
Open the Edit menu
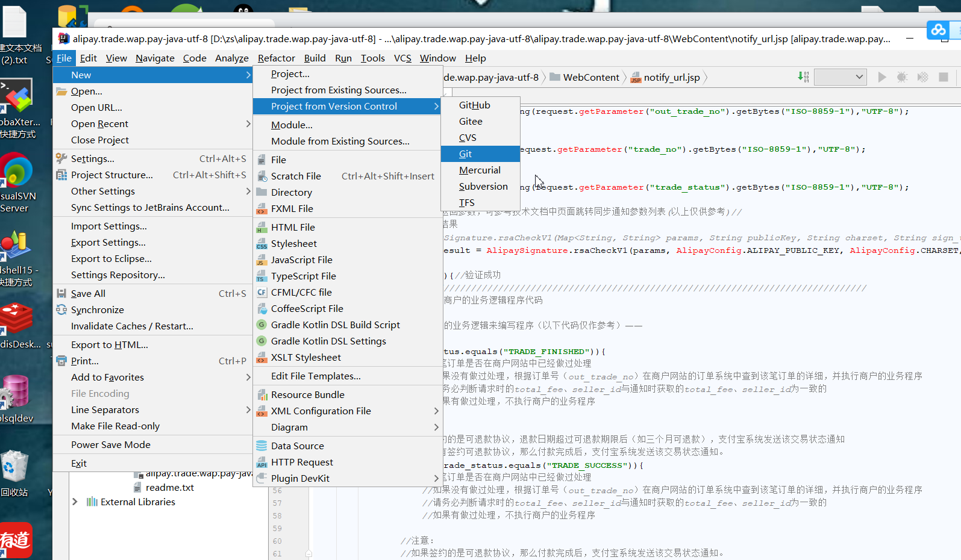point(88,58)
